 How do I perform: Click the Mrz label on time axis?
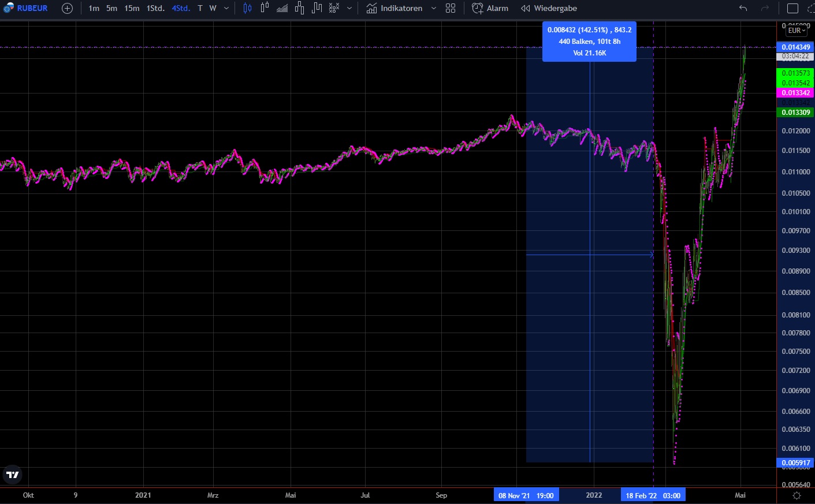(x=213, y=495)
